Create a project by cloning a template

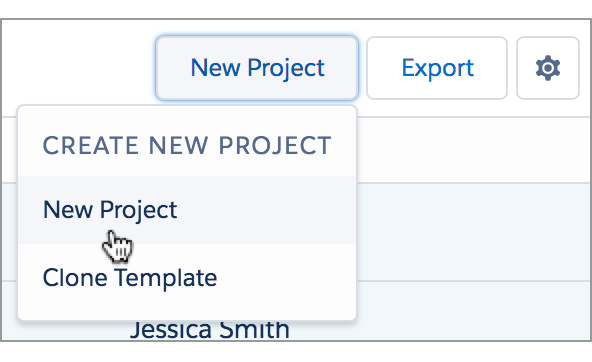187,278
